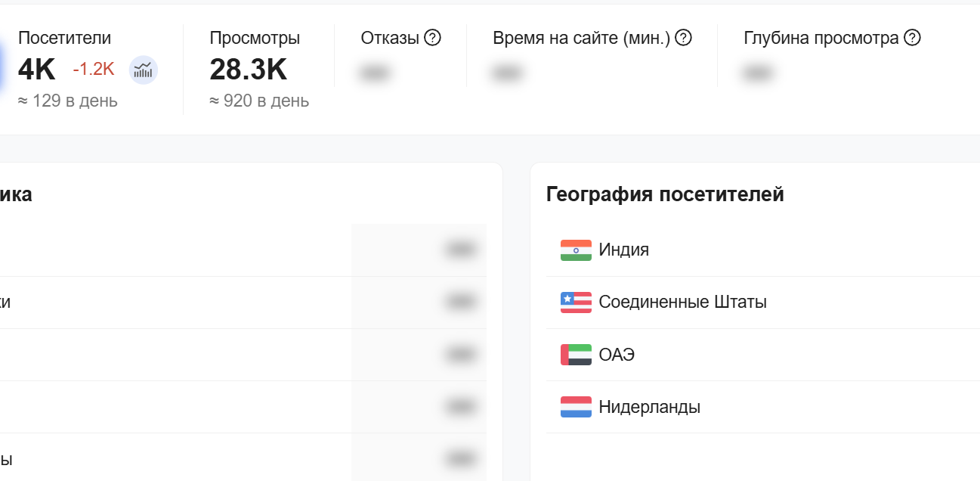Click the red -1.2K visitors change
Viewport: 980px width, 481px height.
94,70
